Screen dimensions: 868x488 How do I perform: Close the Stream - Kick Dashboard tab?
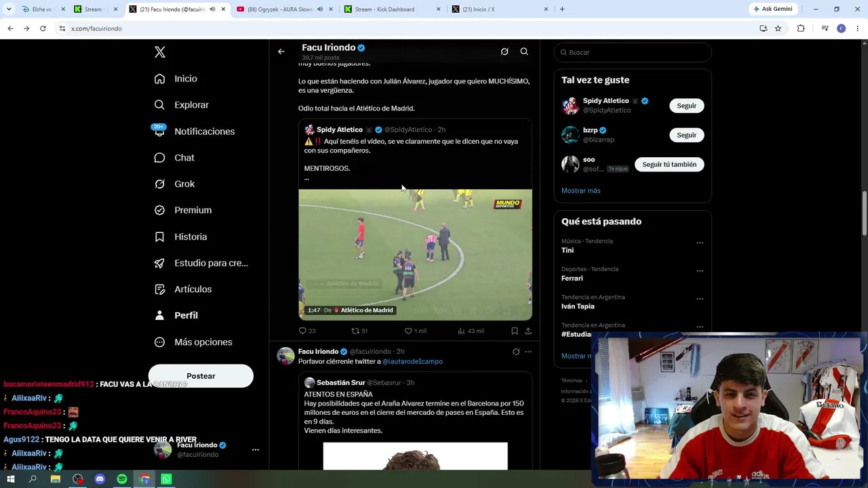coord(438,9)
